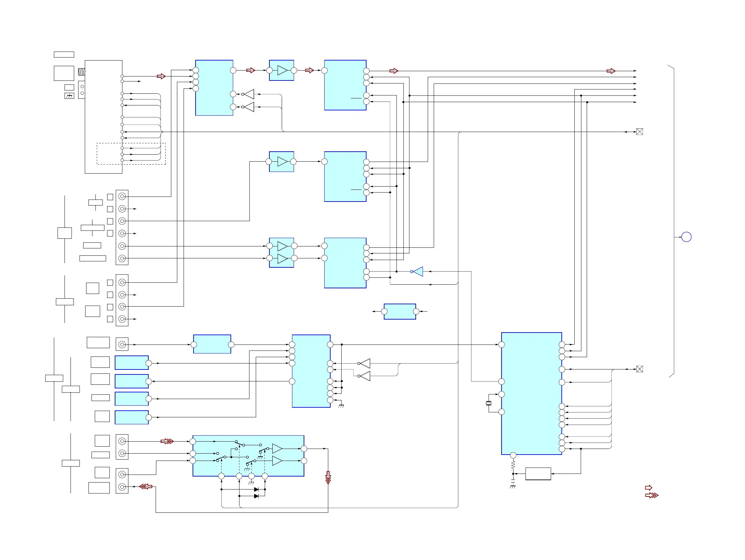
Task: Click the middle single-amplifier cyan block
Action: pos(282,162)
